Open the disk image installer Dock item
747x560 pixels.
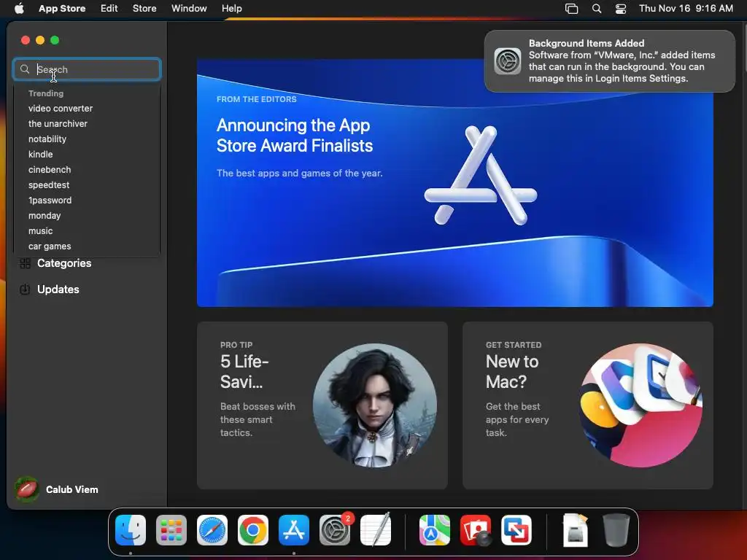pyautogui.click(x=575, y=530)
